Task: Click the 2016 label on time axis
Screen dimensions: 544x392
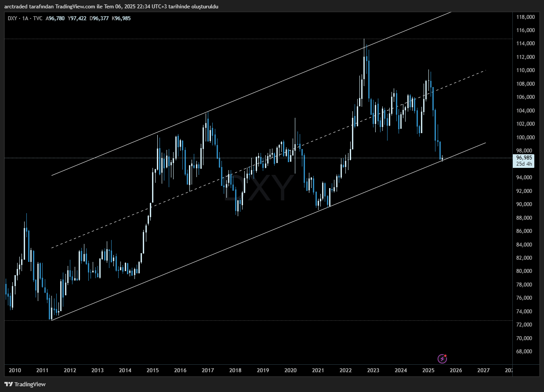Action: tap(180, 370)
